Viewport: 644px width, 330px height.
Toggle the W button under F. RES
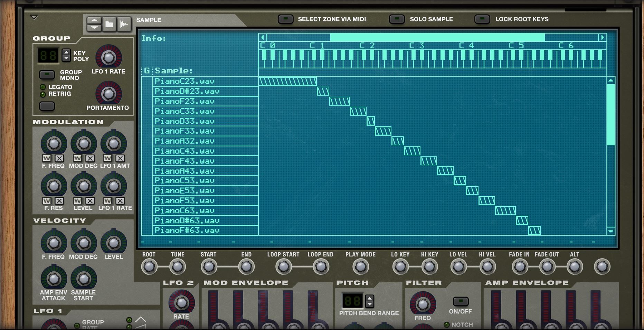[47, 201]
